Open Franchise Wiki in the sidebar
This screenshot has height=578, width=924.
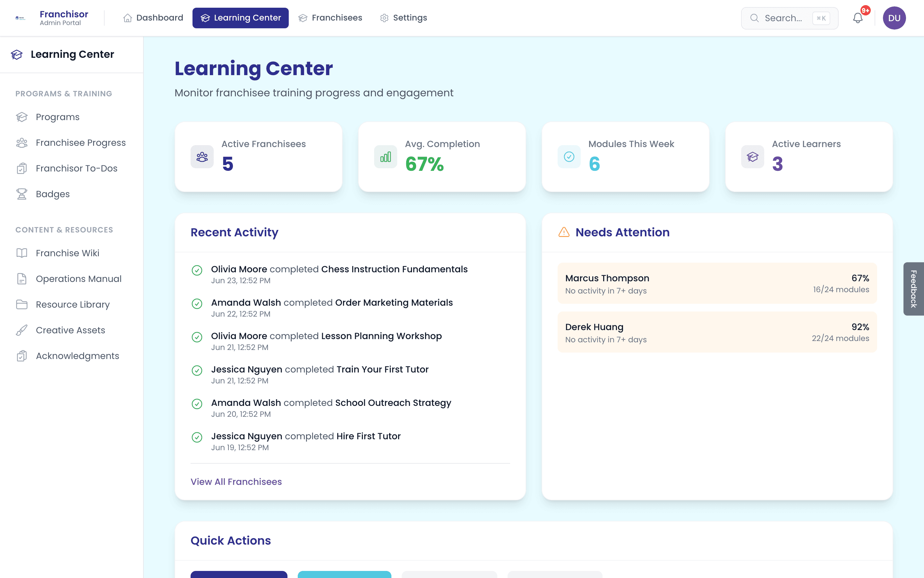[72, 253]
